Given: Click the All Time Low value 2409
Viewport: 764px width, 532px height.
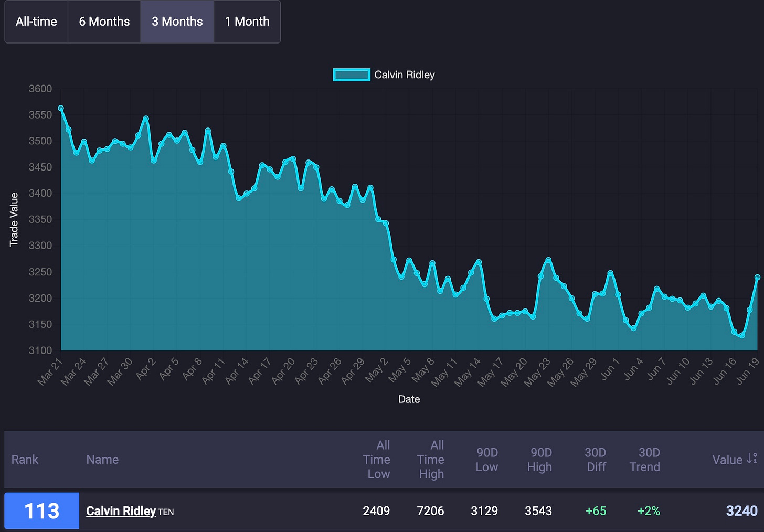Looking at the screenshot, I should pyautogui.click(x=376, y=511).
